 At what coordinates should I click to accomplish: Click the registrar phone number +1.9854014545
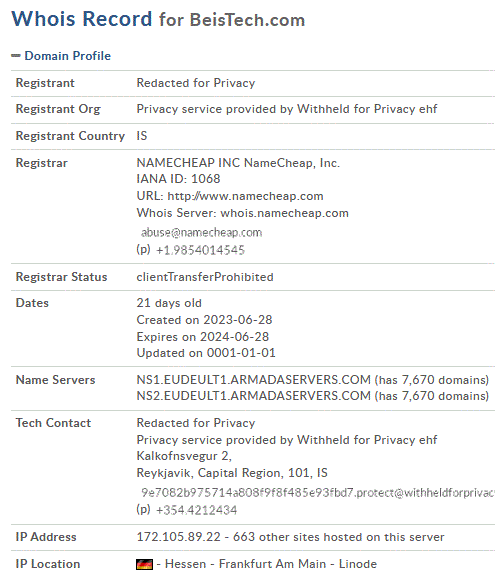200,250
